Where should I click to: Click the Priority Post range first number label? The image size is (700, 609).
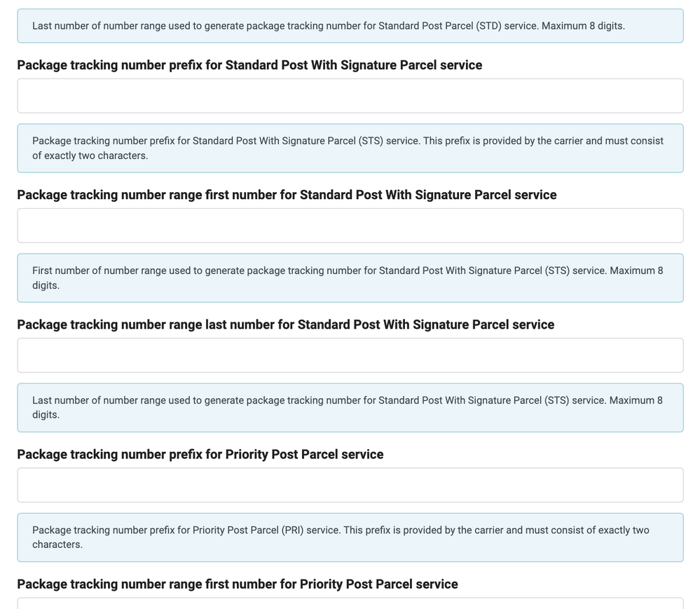(237, 584)
